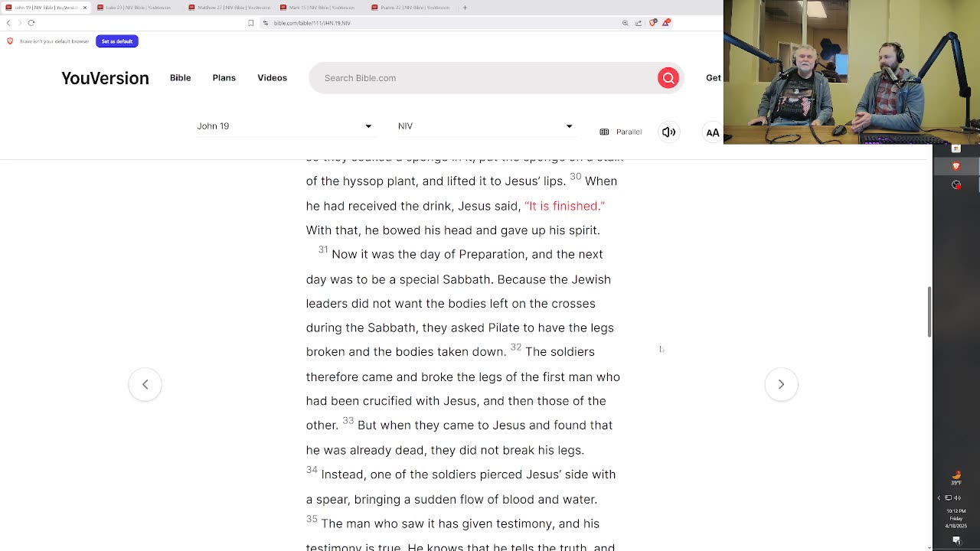Click the YouVersion logo
This screenshot has width=980, height=551.
(x=105, y=78)
